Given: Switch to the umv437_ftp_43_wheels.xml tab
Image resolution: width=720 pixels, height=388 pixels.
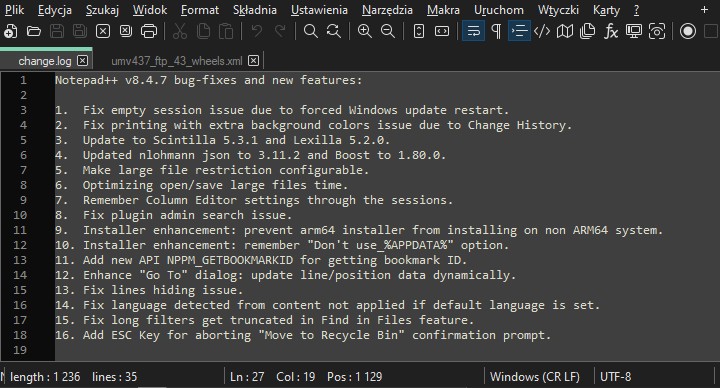Looking at the screenshot, I should click(x=176, y=61).
